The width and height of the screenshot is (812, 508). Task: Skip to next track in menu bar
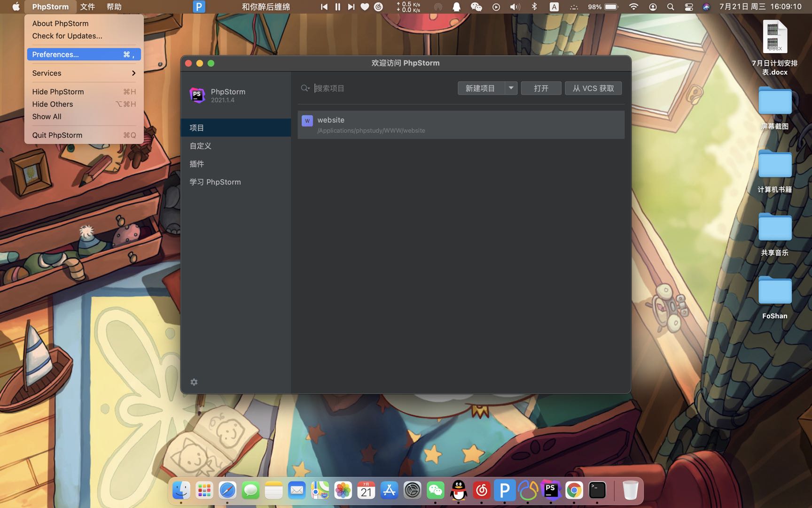click(351, 7)
